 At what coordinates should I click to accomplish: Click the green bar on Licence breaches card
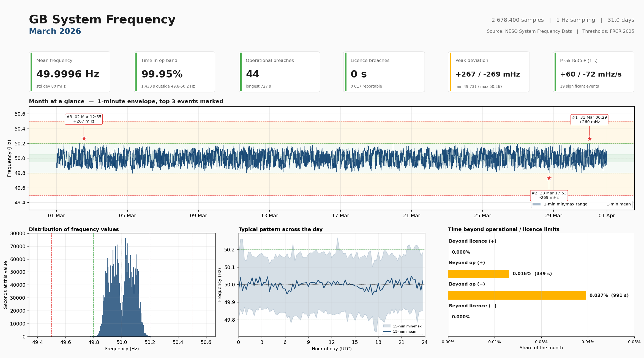coord(345,72)
